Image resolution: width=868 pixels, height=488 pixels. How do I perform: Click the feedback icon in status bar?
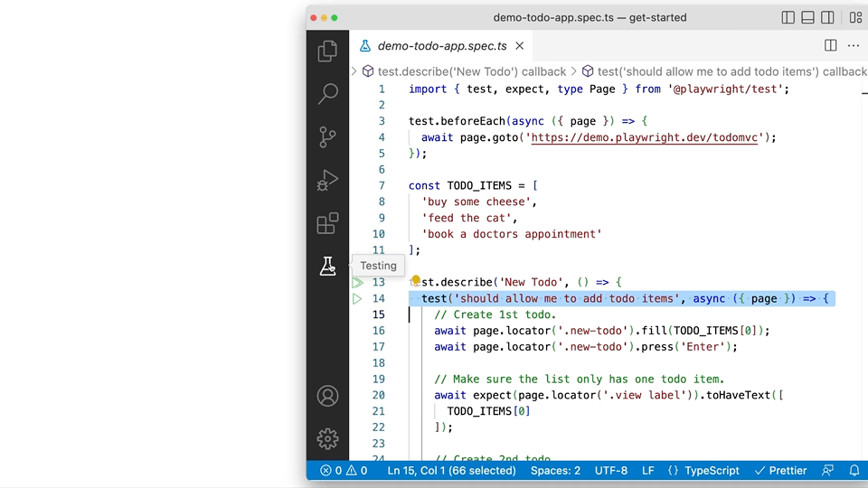(x=827, y=471)
